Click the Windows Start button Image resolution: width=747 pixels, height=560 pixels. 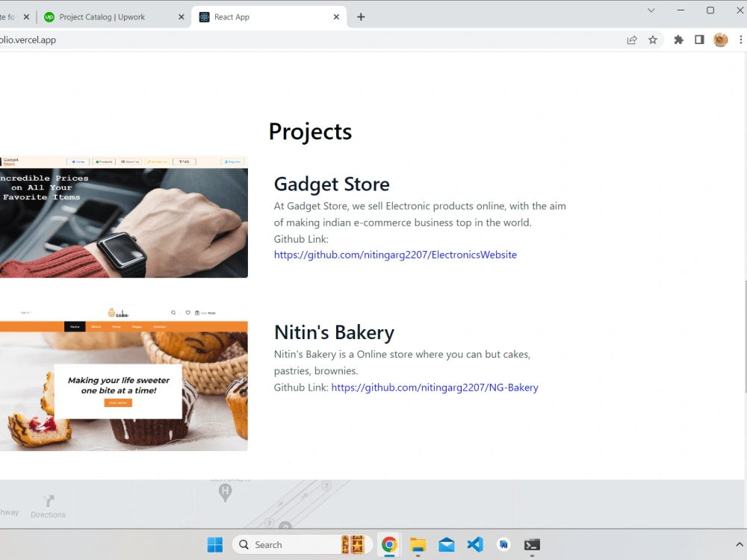215,544
